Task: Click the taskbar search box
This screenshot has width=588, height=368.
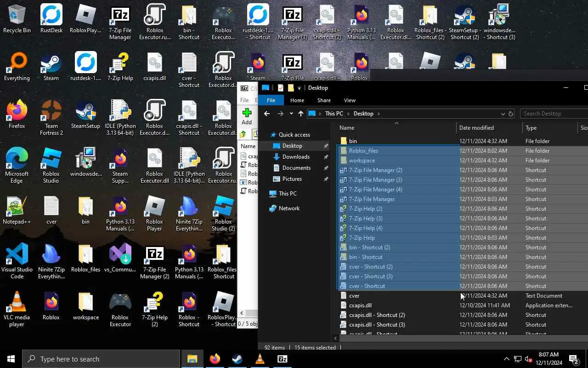Action: point(101,359)
